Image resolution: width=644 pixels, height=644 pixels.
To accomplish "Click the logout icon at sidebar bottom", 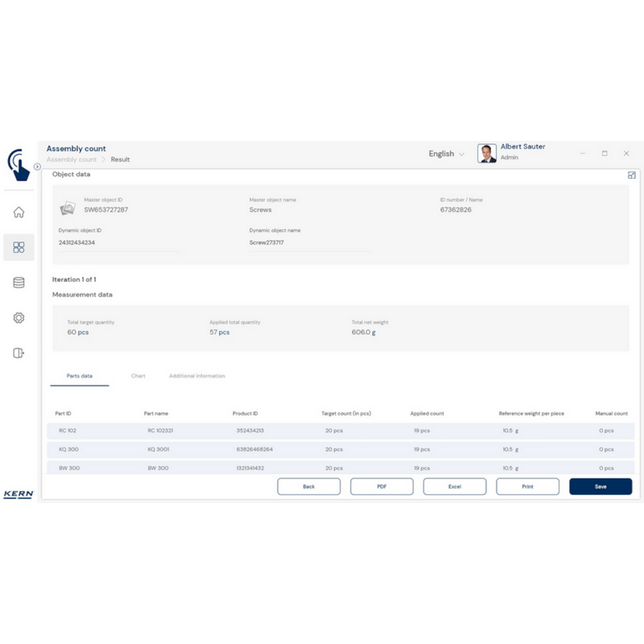I will click(19, 353).
